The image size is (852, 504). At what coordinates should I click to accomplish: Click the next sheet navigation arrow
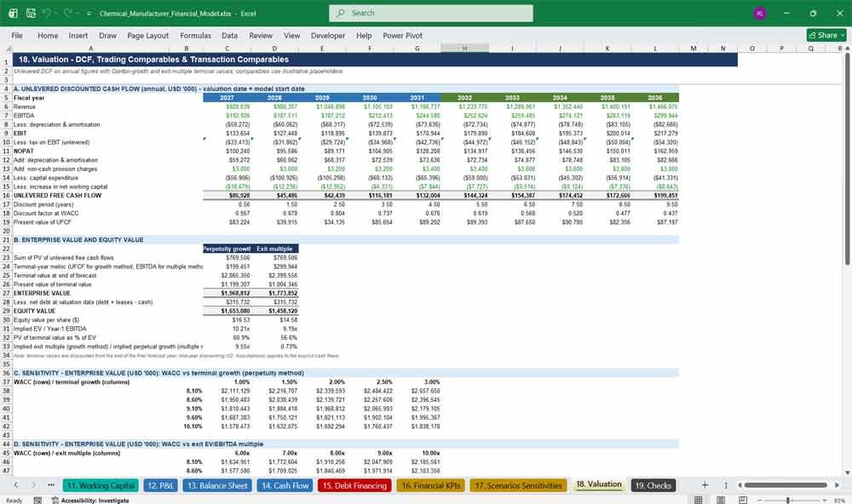[x=33, y=485]
